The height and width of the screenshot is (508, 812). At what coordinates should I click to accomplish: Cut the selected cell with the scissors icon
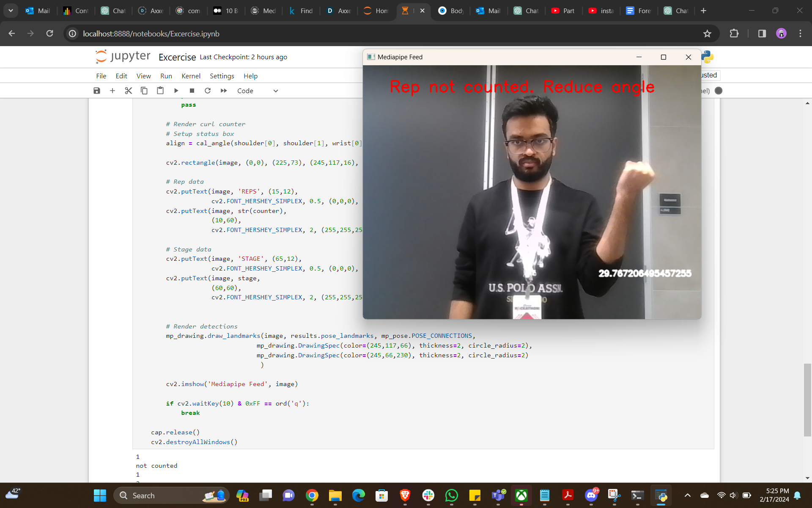coord(128,90)
